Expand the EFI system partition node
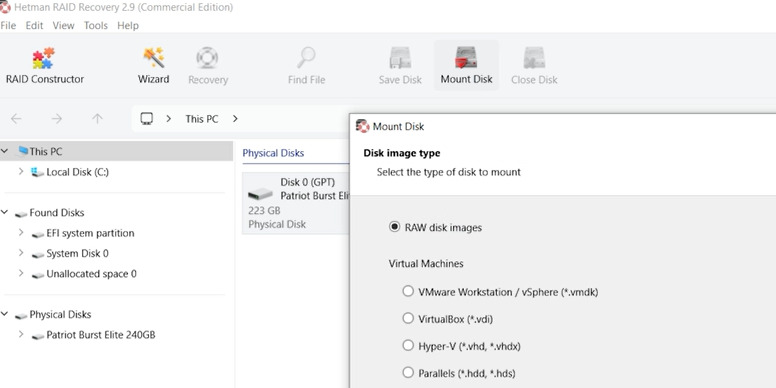Viewport: 776px width, 388px height. click(x=21, y=232)
